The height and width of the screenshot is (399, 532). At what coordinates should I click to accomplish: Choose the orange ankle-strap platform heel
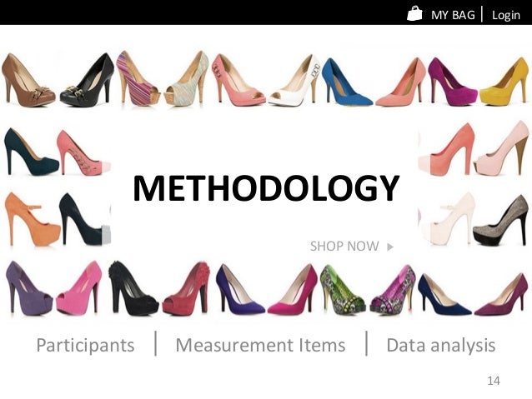click(33, 219)
